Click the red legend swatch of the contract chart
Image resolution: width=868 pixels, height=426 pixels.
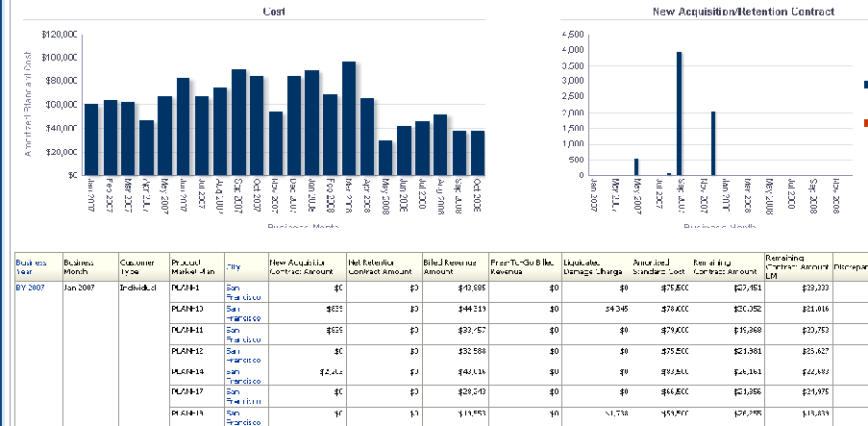[x=865, y=123]
